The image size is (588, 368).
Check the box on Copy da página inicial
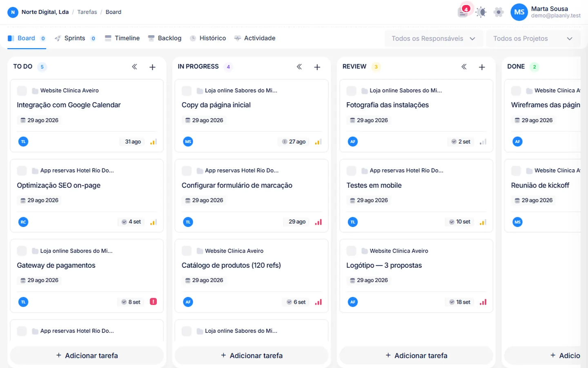click(187, 91)
